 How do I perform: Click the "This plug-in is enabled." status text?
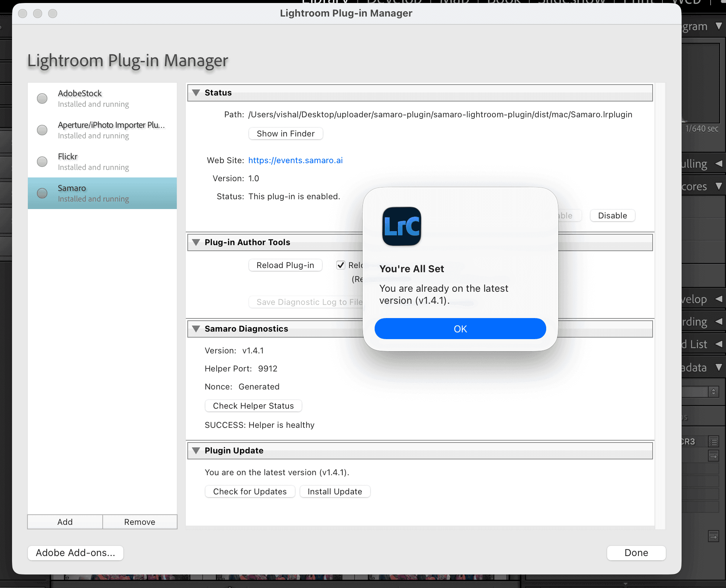(294, 197)
